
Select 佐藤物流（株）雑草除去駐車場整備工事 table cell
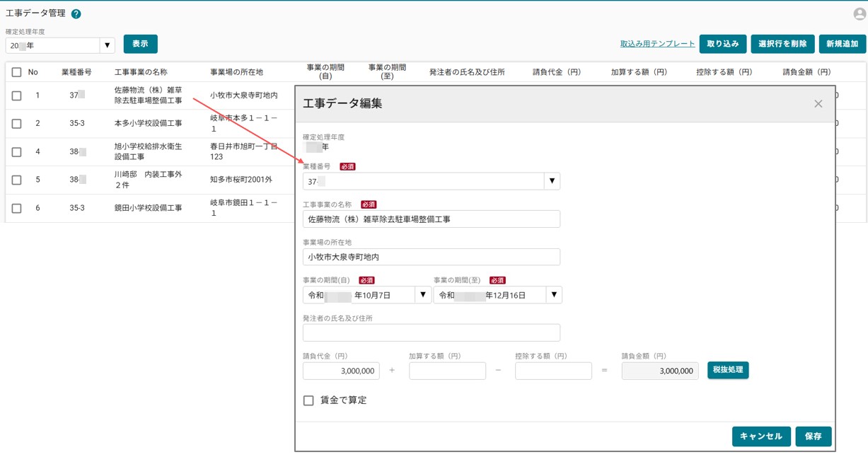(x=149, y=96)
